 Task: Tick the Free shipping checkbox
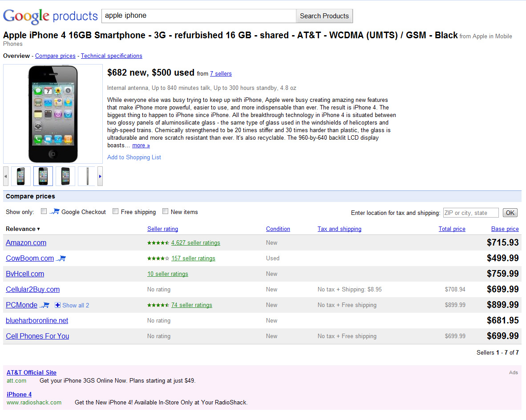click(x=115, y=211)
